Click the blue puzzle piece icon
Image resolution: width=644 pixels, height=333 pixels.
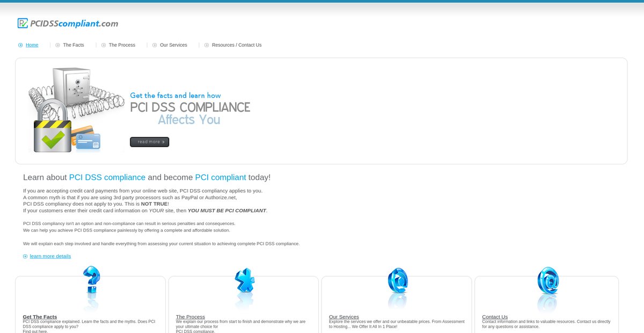click(x=244, y=280)
